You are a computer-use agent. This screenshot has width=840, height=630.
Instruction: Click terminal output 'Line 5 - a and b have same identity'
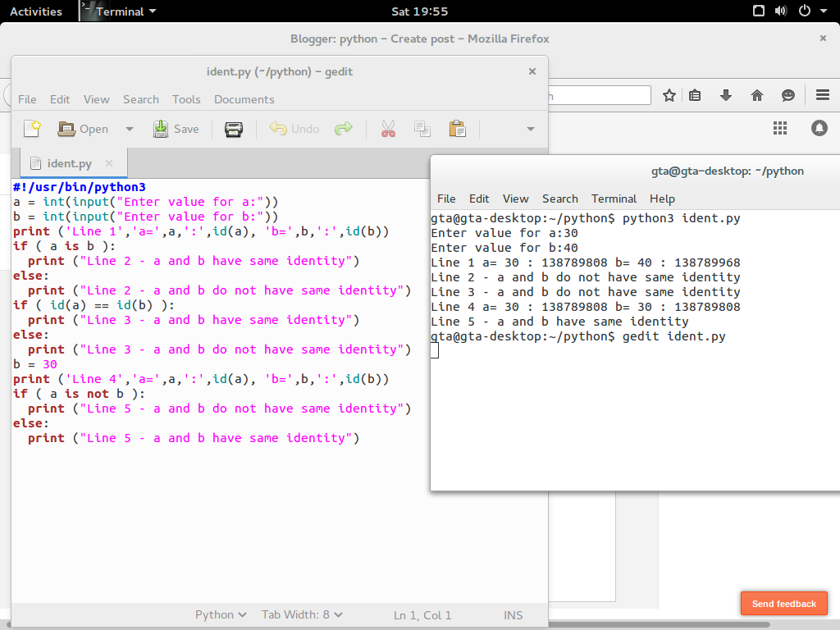point(559,322)
